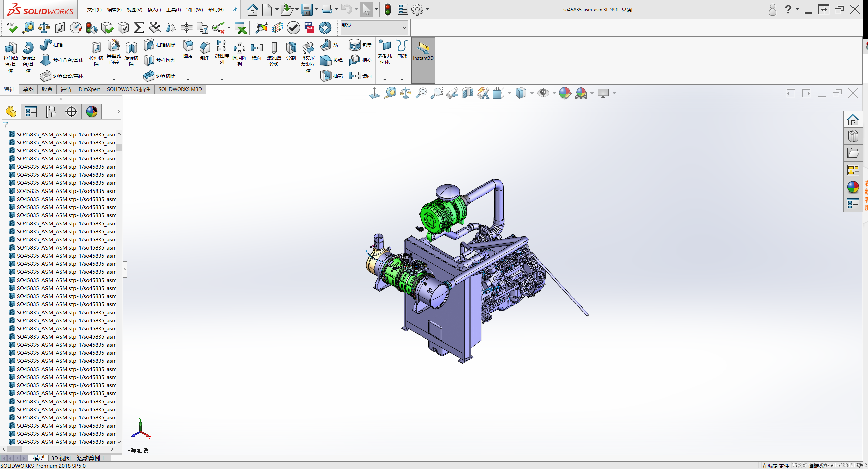Select the 倒角 chamfer tool
Viewport: 868px width, 469px height.
(x=205, y=51)
